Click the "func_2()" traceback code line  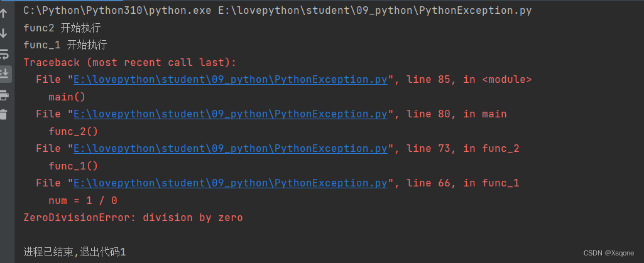(x=73, y=132)
